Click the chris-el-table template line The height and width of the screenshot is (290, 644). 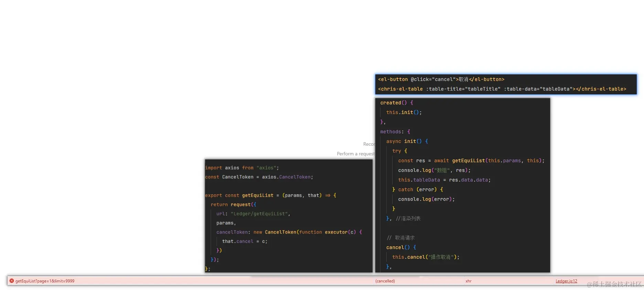(x=502, y=89)
